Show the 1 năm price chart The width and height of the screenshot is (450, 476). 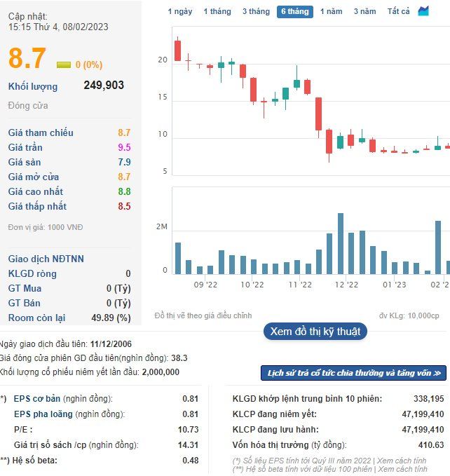point(332,12)
